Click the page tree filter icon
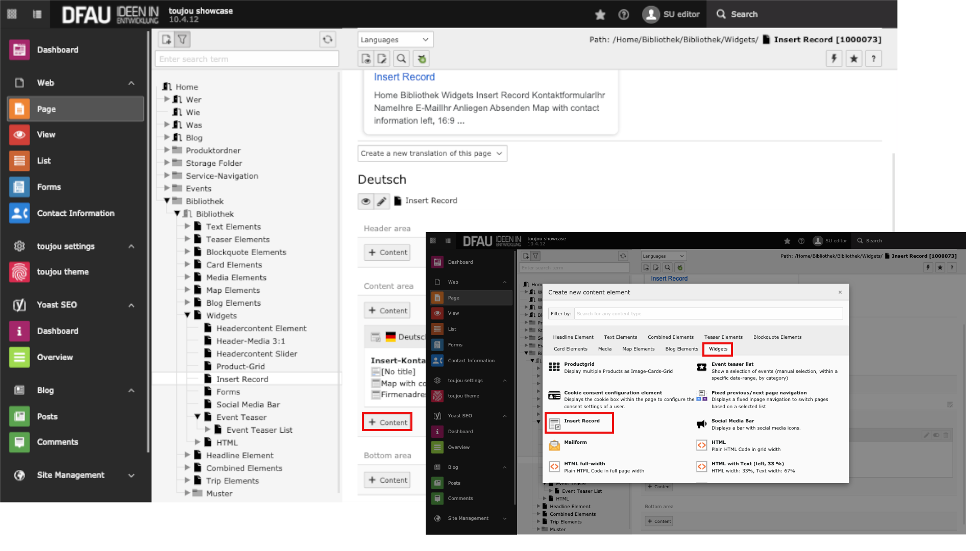 (182, 39)
